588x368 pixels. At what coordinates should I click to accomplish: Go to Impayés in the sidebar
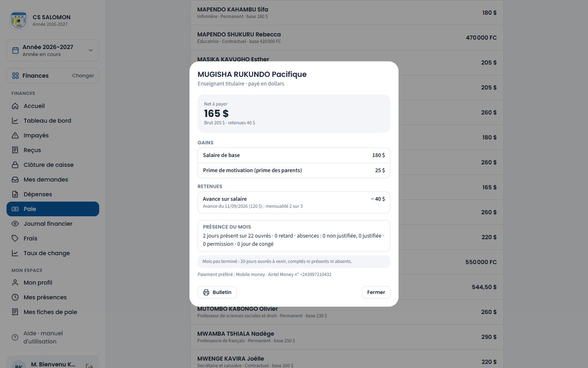(x=53, y=135)
